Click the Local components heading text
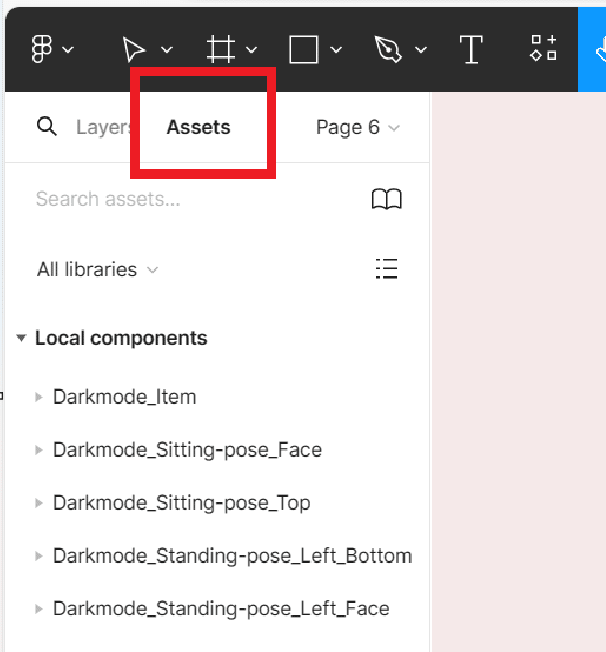Viewport: 606px width, 652px height. 121,338
